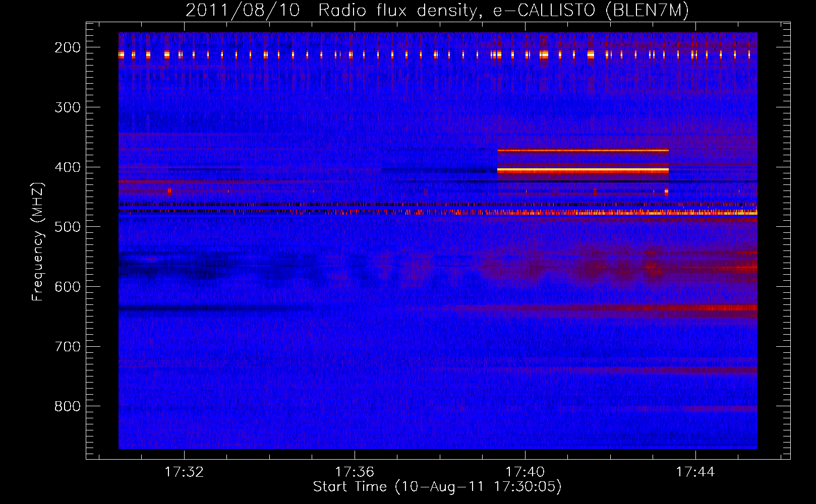Click the 400 frequency tick label
This screenshot has height=504, width=816.
click(68, 167)
